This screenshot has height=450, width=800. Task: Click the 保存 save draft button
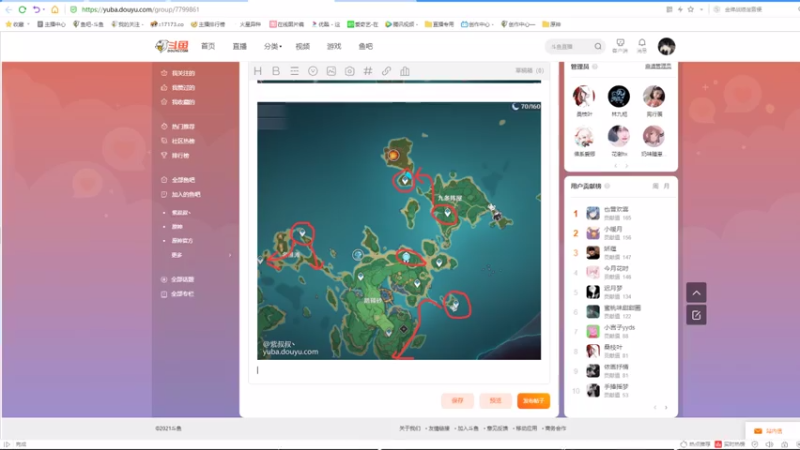click(457, 401)
